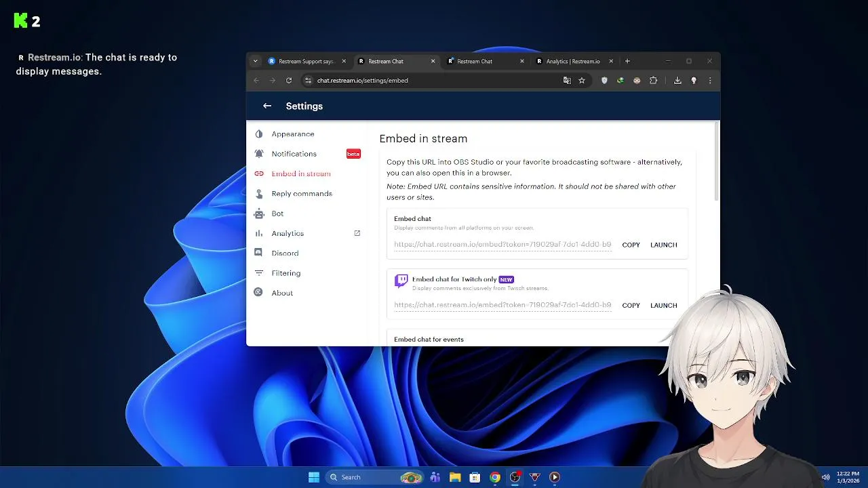Viewport: 868px width, 488px height.
Task: Bookmark this page with star icon
Action: point(582,80)
